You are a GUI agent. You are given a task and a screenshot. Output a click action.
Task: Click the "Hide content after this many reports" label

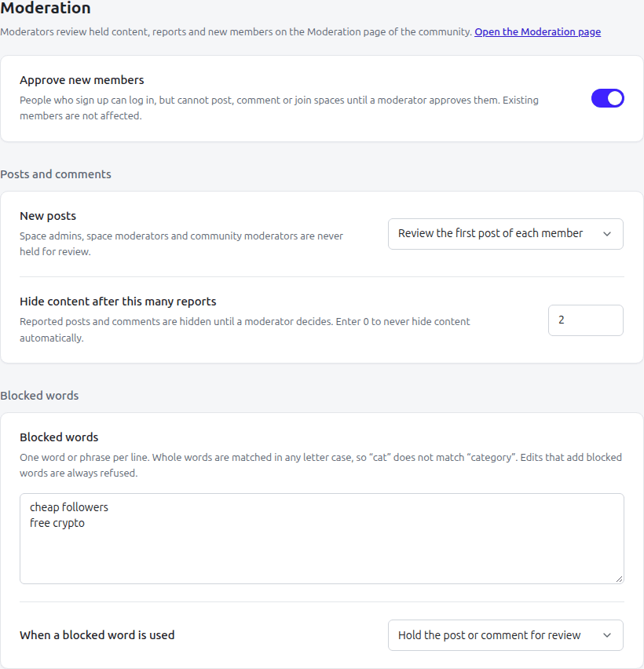point(118,302)
